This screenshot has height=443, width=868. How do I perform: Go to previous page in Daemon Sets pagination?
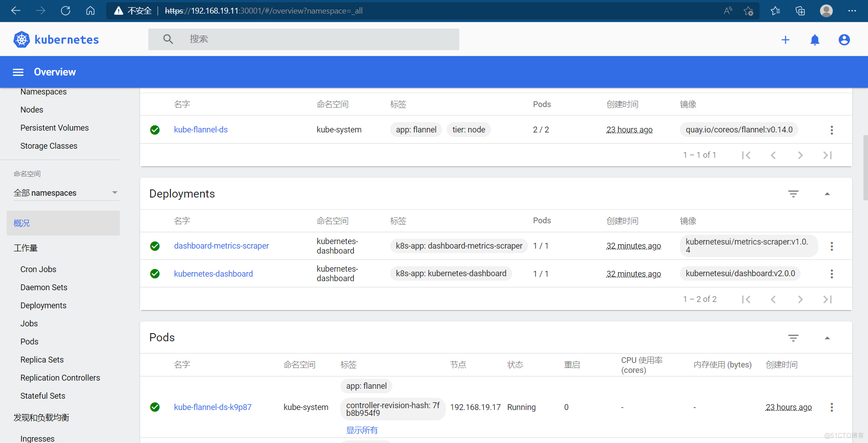tap(773, 155)
